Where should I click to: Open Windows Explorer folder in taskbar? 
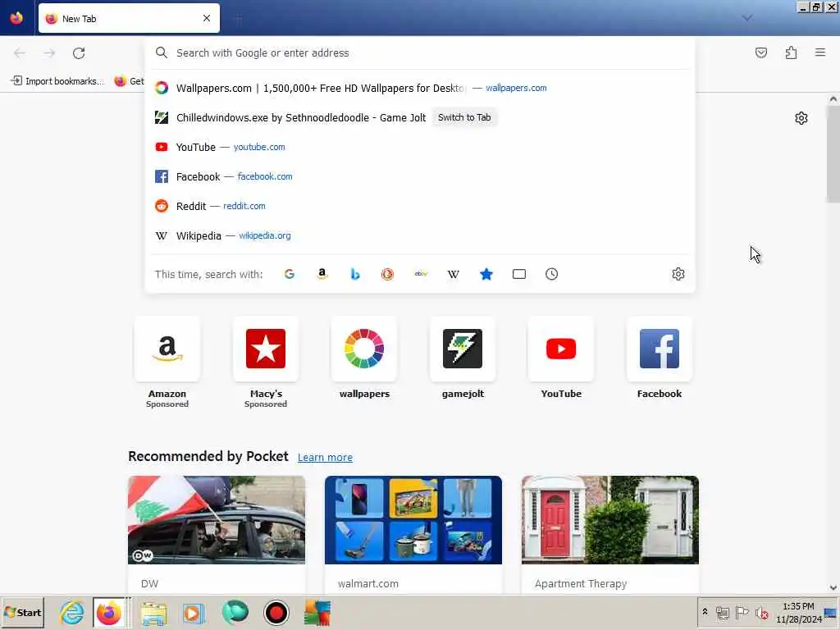pos(153,612)
